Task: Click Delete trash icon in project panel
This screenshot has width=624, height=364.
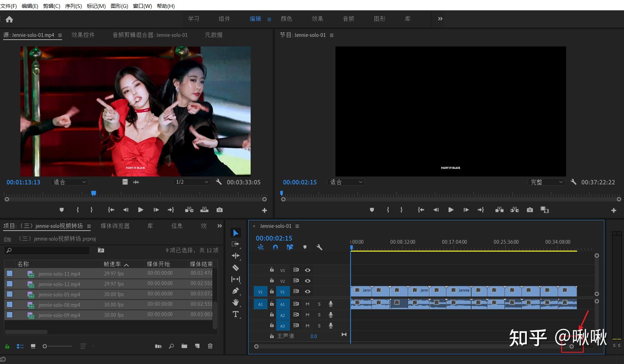Action: pos(210,346)
